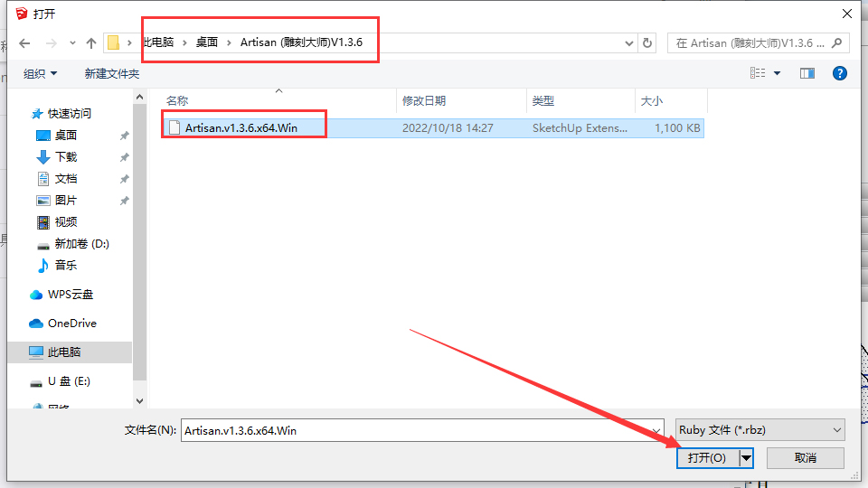Go up one folder level
The height and width of the screenshot is (488, 868).
(x=91, y=43)
